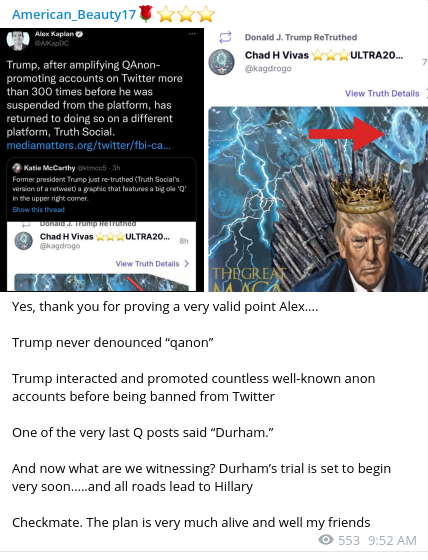Image resolution: width=428 pixels, height=560 pixels.
Task: Click the eye views icon showing 553
Action: pyautogui.click(x=326, y=540)
